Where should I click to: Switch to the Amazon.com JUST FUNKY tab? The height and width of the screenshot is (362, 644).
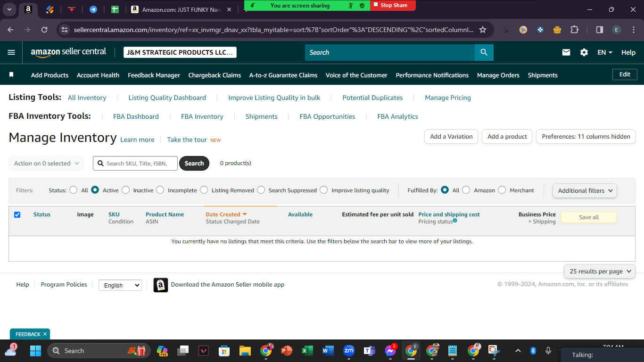click(182, 9)
